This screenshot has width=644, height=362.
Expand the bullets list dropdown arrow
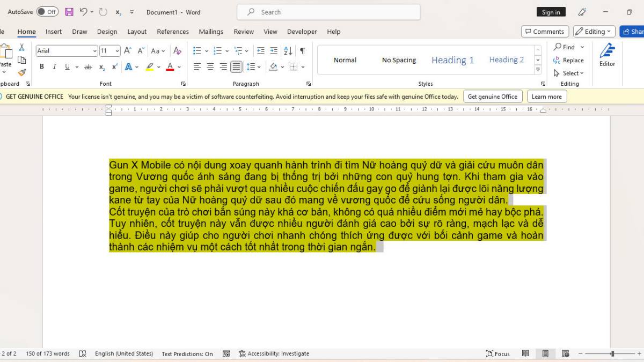click(207, 51)
